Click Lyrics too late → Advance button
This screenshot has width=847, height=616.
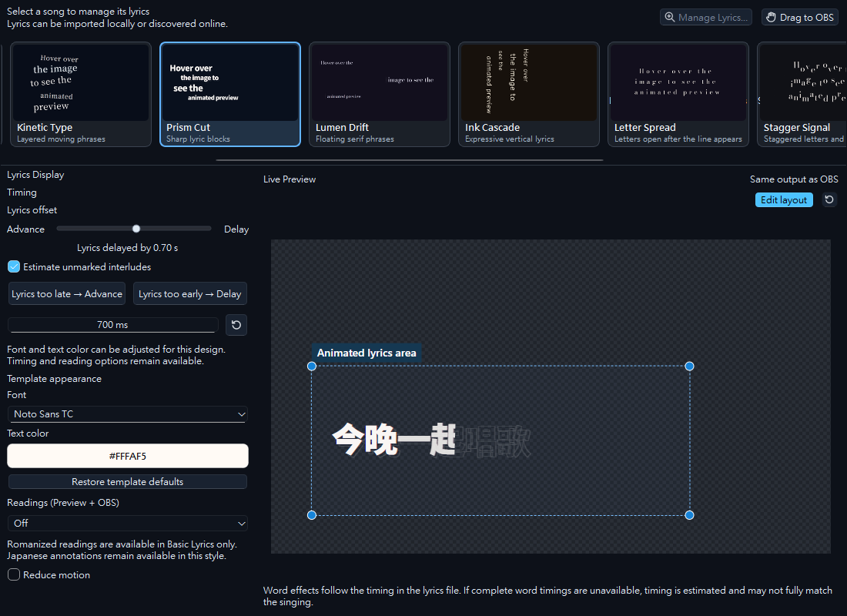(x=67, y=294)
